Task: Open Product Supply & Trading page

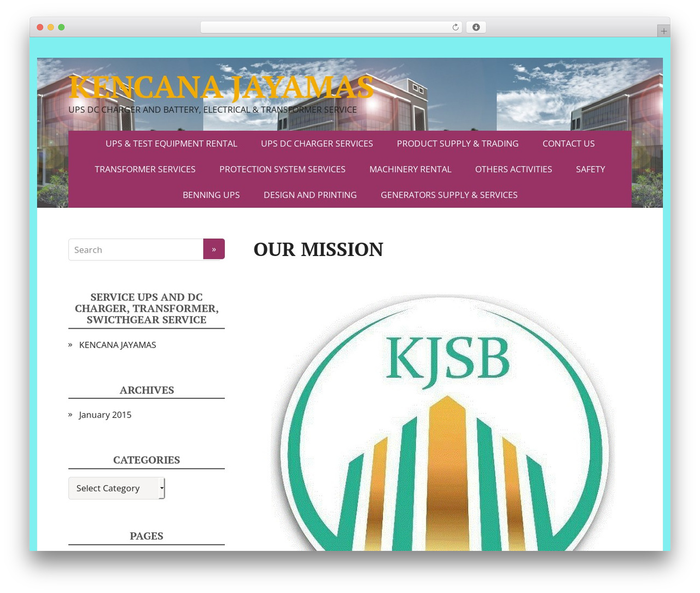Action: 458,143
